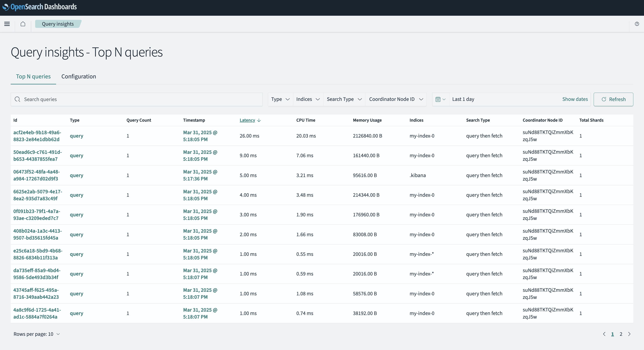Expand the Search Type filter dropdown

(344, 99)
